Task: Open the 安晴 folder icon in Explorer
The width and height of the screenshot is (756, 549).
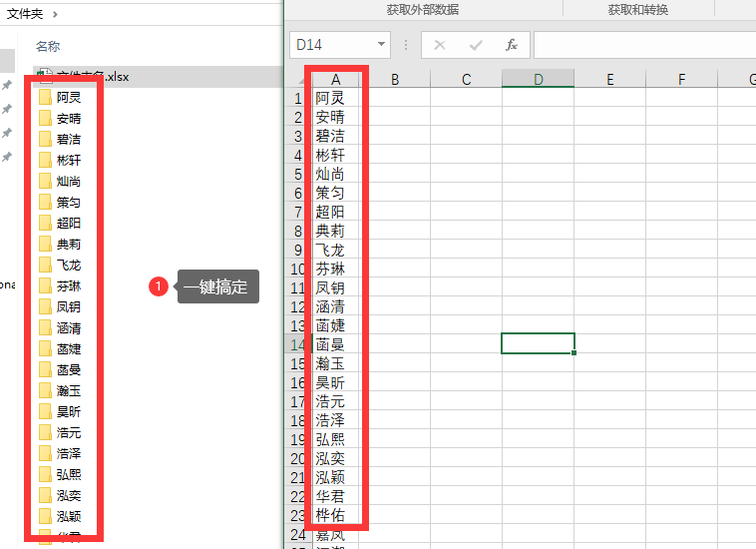Action: [45, 118]
